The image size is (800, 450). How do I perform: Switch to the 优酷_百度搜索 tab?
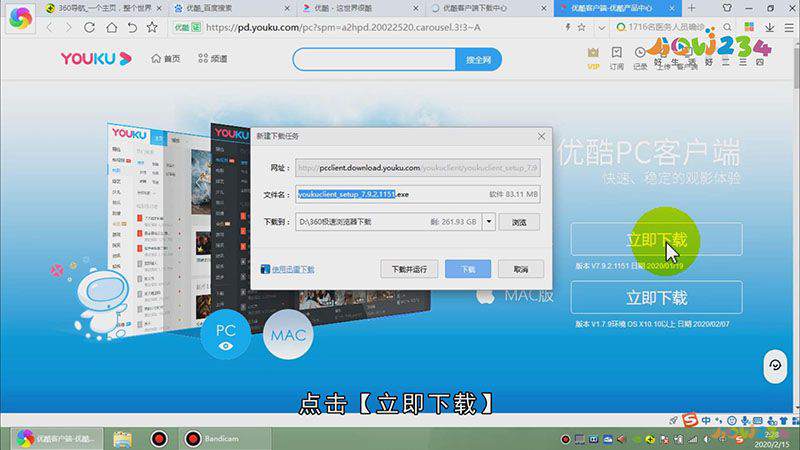pyautogui.click(x=231, y=8)
